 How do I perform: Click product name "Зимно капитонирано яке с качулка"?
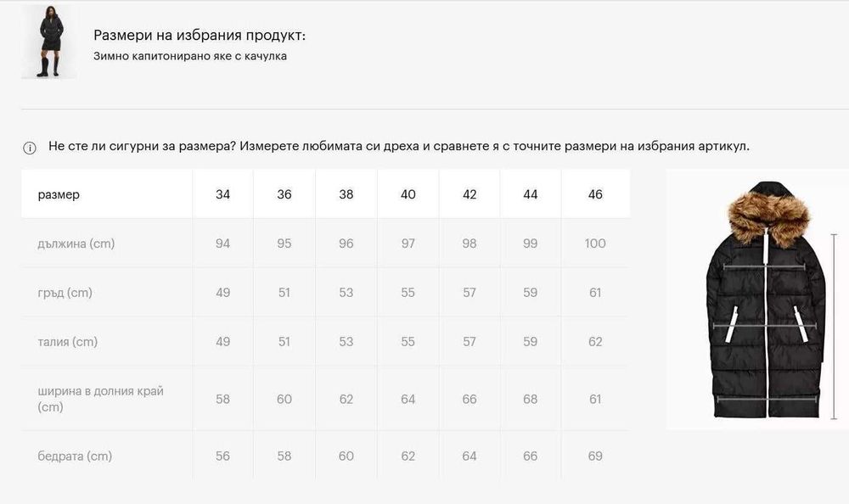coord(190,57)
